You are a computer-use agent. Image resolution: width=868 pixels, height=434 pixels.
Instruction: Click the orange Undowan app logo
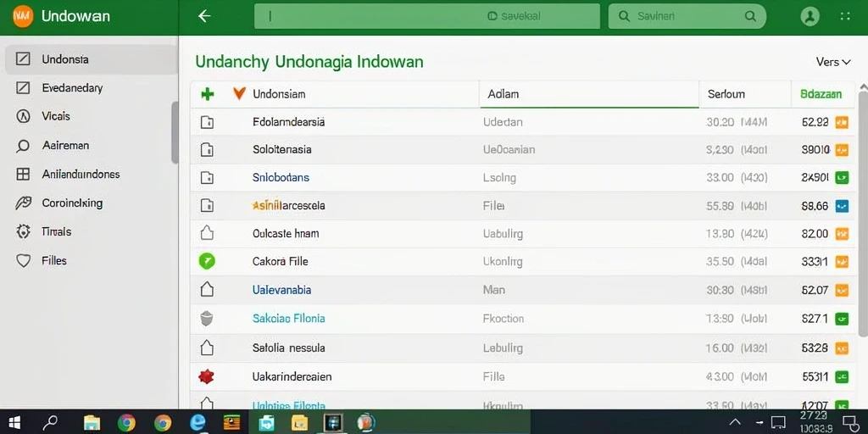coord(23,16)
